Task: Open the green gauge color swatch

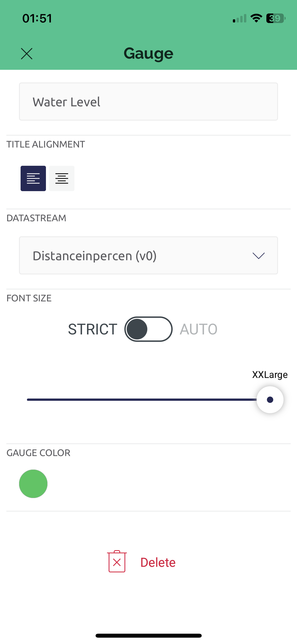Action: 33,484
